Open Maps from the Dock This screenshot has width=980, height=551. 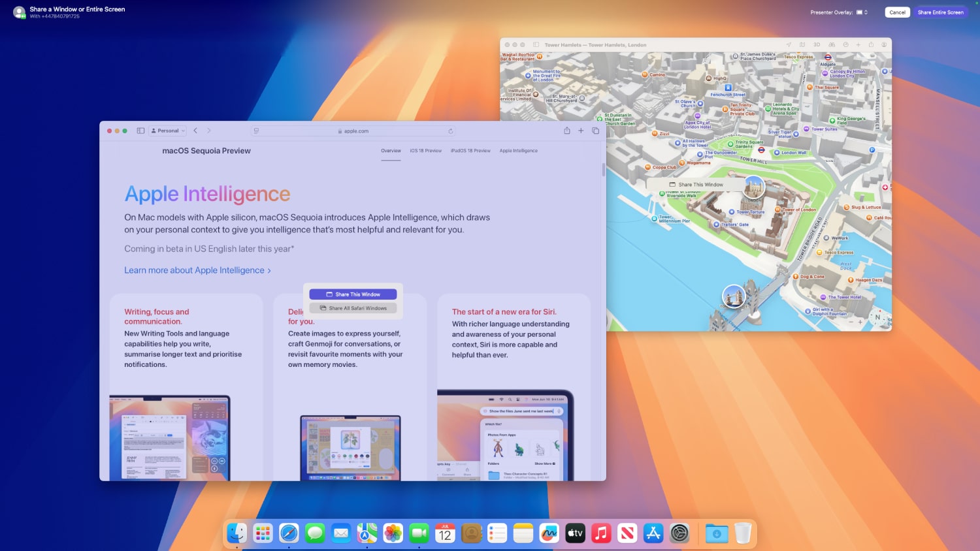pos(367,533)
